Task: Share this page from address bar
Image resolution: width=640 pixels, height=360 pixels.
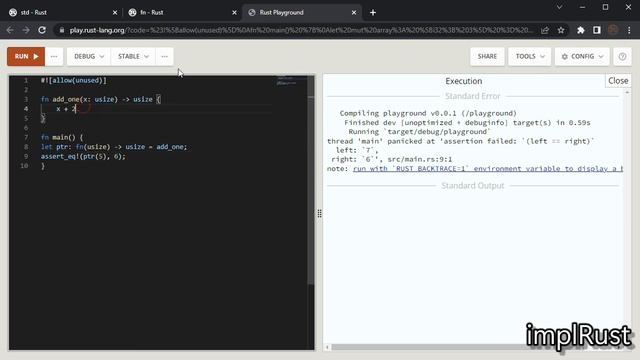Action: coord(545,30)
